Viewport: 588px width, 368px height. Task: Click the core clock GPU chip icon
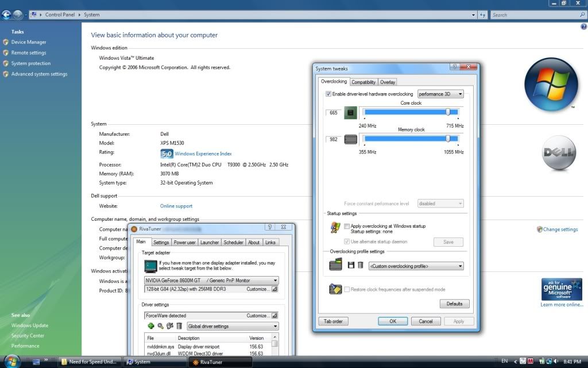coord(351,113)
